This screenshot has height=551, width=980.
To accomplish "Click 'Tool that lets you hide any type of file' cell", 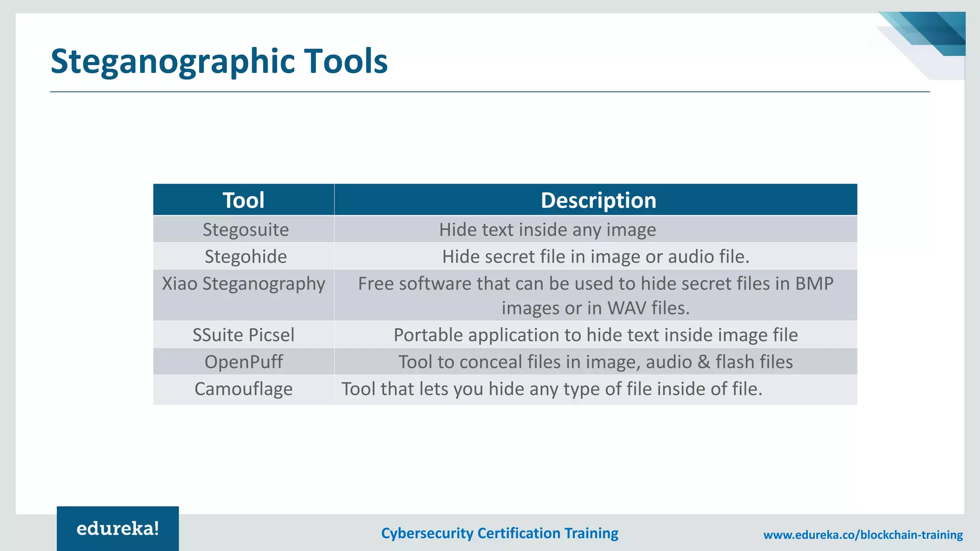I will [x=596, y=389].
